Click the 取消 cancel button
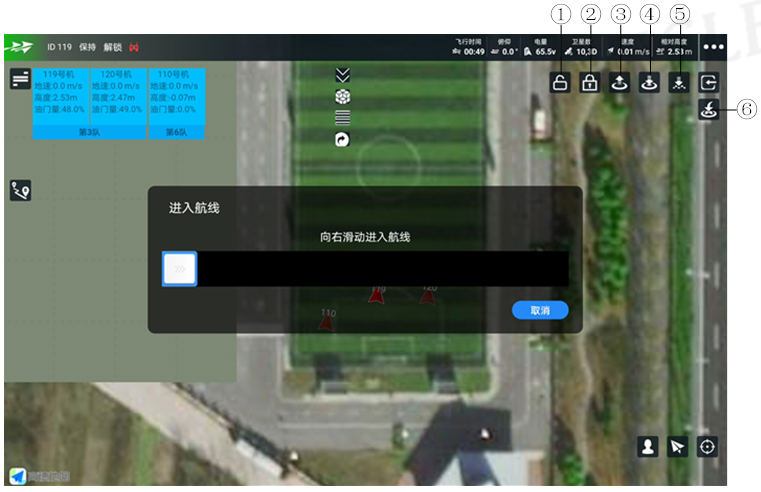Viewport: 761px width, 492px height. click(x=540, y=310)
